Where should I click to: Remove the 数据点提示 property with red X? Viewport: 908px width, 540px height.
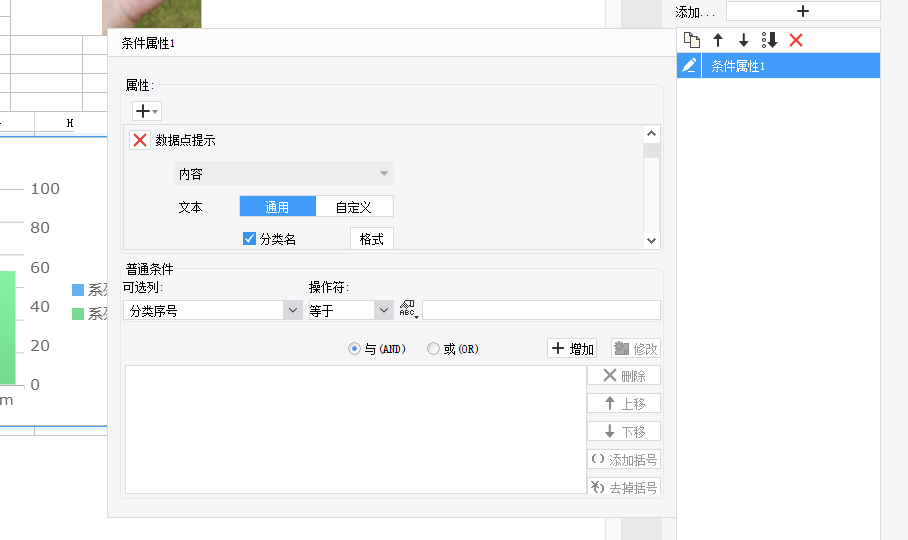pos(140,140)
